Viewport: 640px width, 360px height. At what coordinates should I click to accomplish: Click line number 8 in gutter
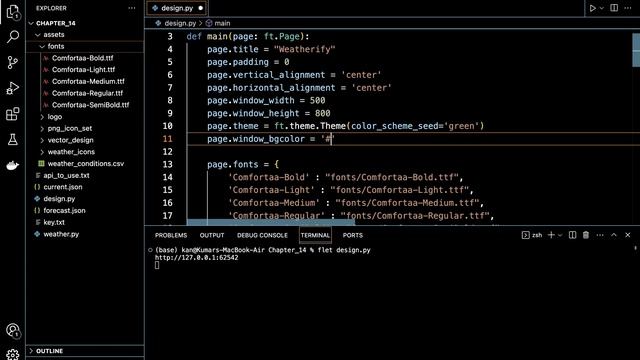[170, 100]
